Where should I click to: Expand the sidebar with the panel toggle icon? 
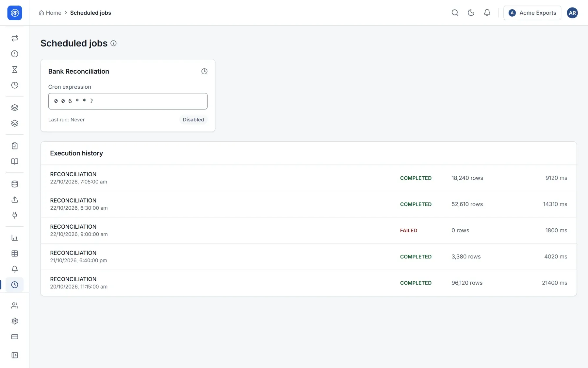coord(15,355)
